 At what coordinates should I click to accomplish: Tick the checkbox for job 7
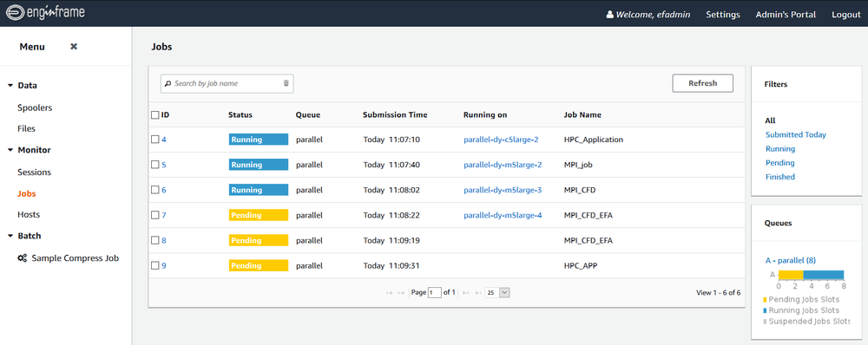[x=155, y=216]
